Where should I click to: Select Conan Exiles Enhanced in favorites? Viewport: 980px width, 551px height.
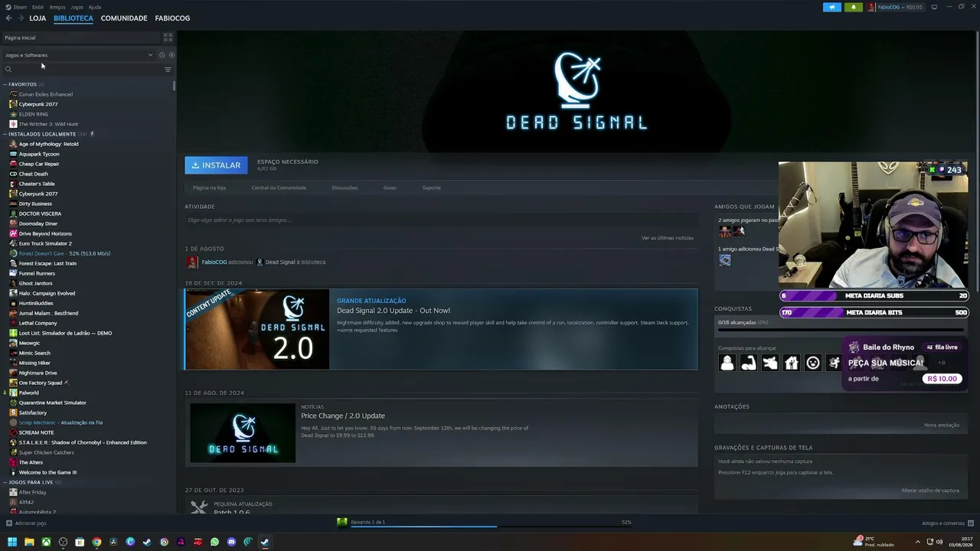click(46, 94)
